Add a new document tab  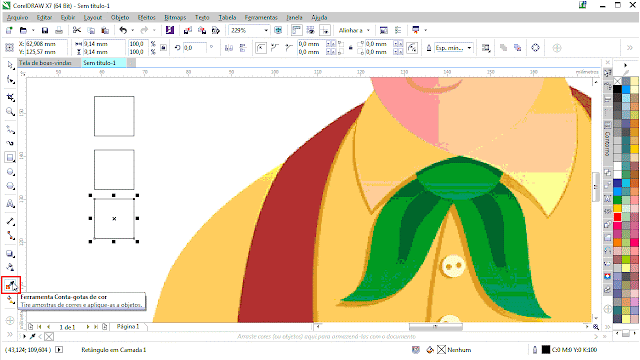point(131,63)
